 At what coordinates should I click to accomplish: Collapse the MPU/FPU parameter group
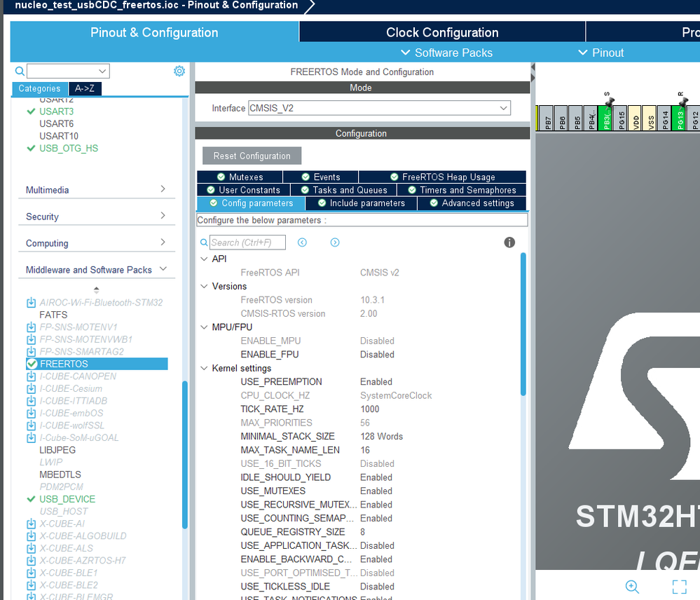pos(204,327)
